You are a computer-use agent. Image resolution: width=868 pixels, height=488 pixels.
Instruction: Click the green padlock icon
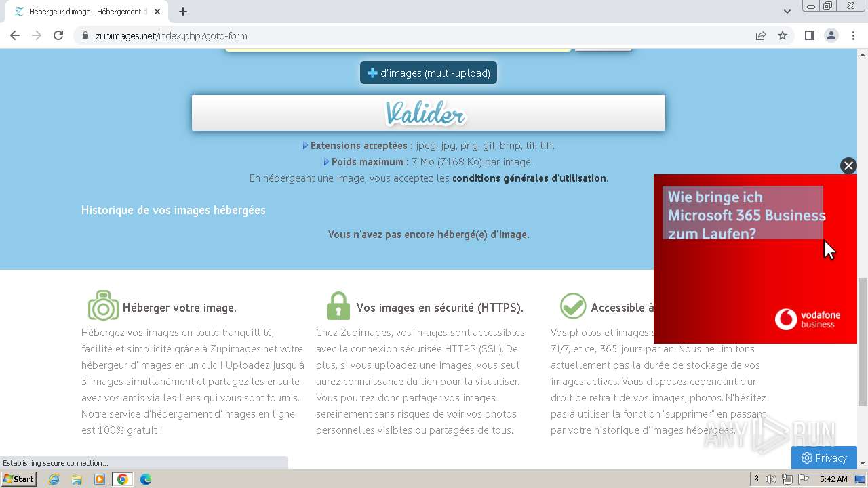338,306
